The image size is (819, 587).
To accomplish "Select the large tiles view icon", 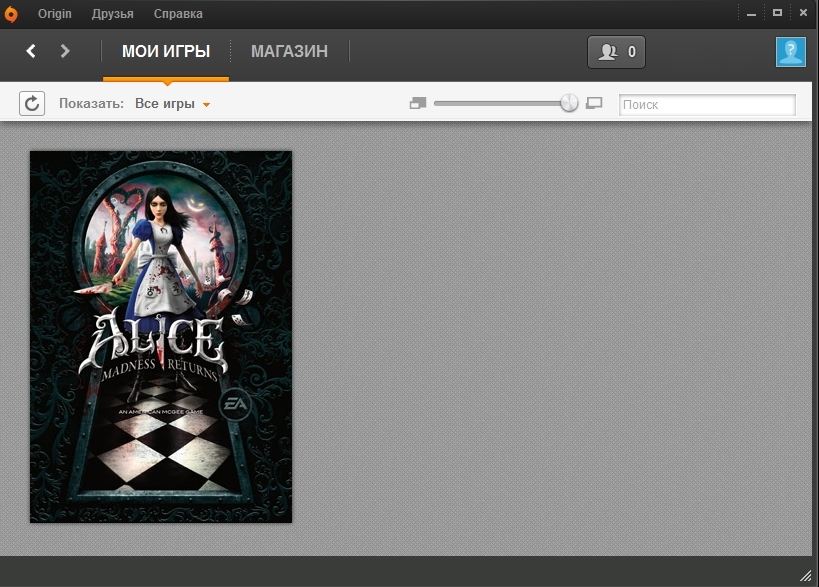I will (594, 103).
